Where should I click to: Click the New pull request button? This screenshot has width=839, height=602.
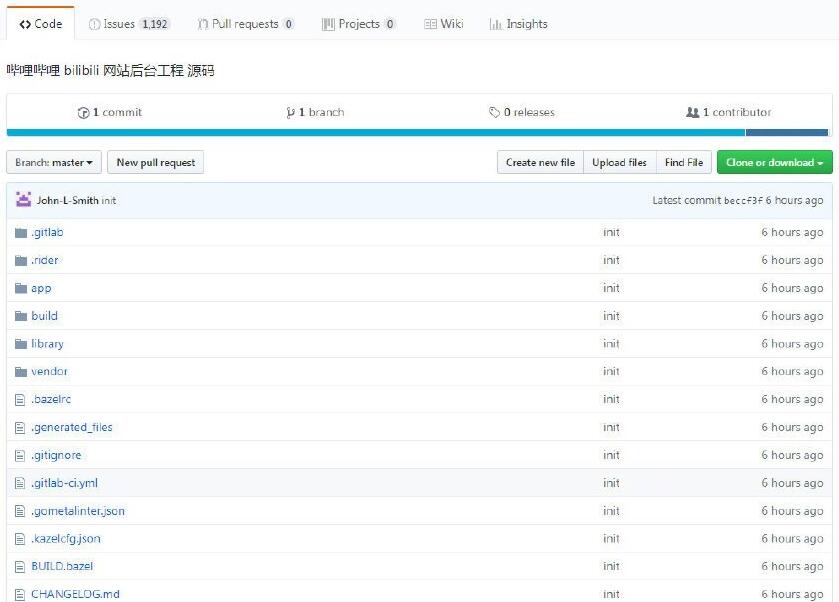[x=156, y=162]
